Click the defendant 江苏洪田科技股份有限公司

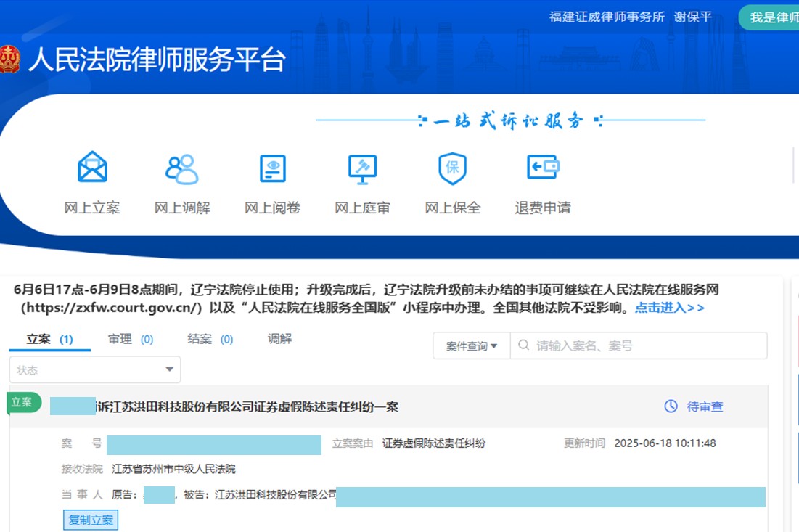276,494
